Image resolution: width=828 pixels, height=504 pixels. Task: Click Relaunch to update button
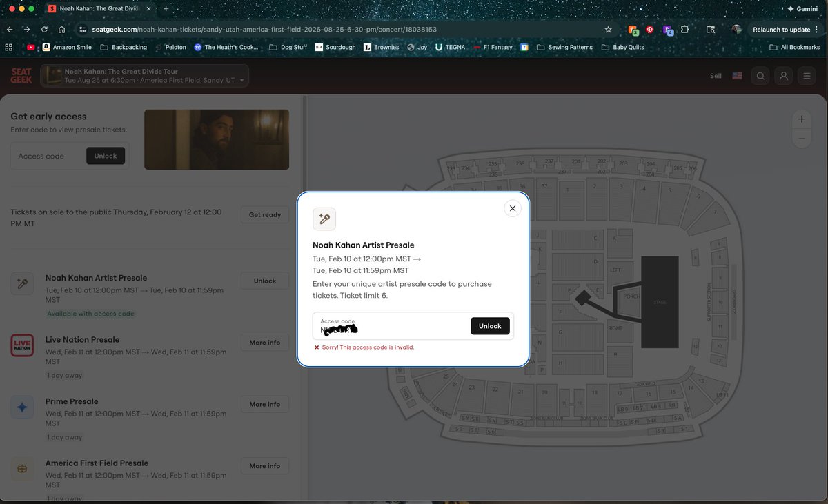785,30
